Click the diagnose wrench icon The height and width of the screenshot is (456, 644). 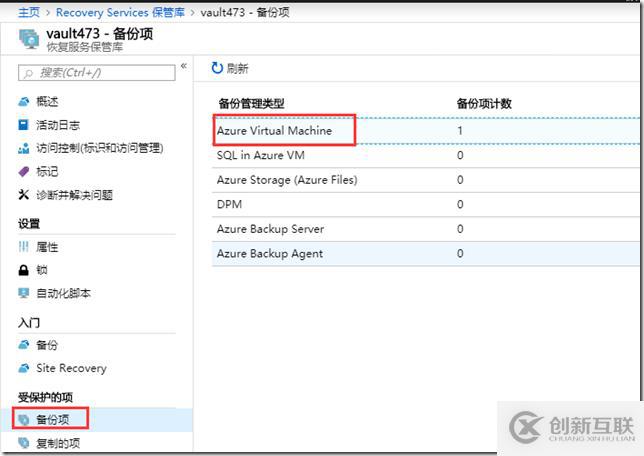[x=24, y=194]
